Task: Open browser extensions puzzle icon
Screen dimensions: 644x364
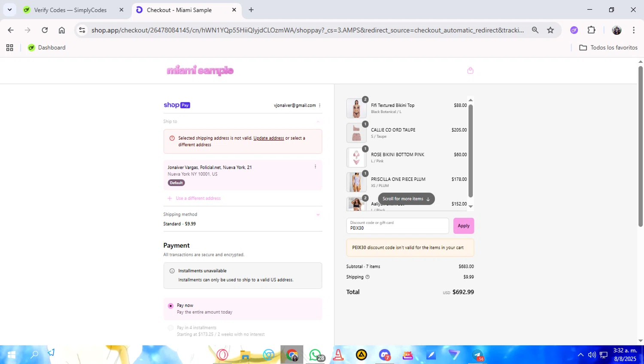Action: (x=592, y=30)
